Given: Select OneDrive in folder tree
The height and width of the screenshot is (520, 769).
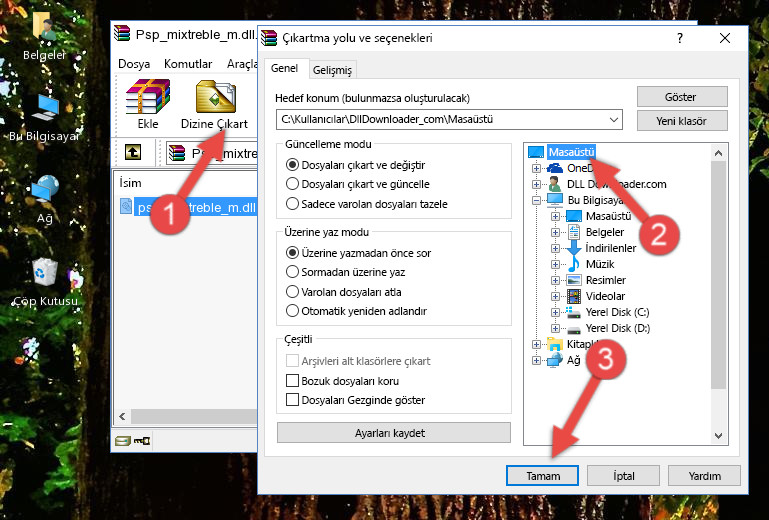Looking at the screenshot, I should click(x=580, y=168).
